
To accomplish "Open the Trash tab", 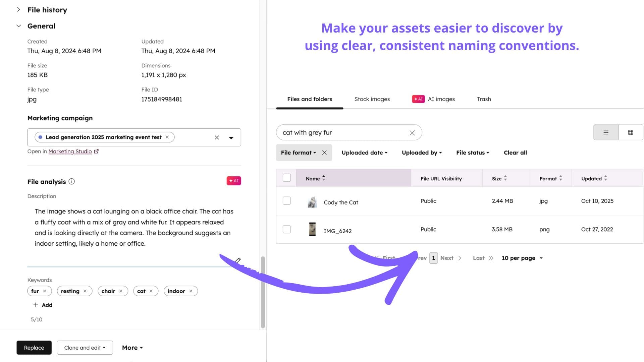I will click(484, 99).
